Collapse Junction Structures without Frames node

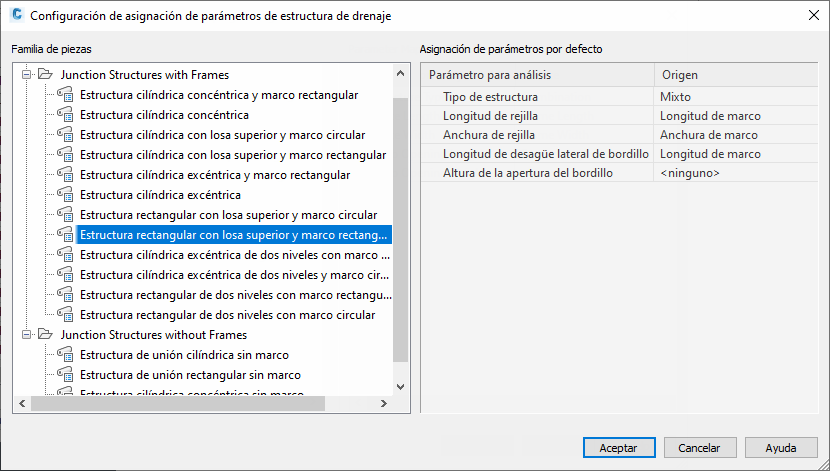[x=27, y=335]
